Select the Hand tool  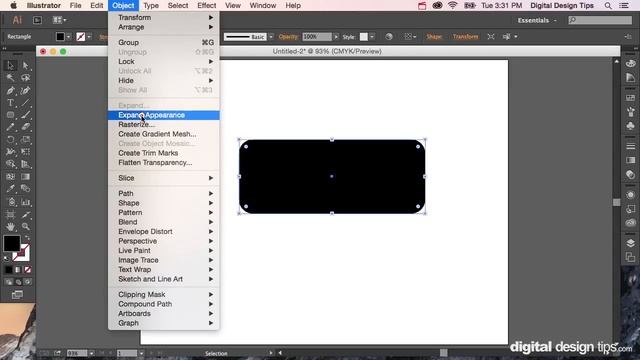pyautogui.click(x=10, y=227)
